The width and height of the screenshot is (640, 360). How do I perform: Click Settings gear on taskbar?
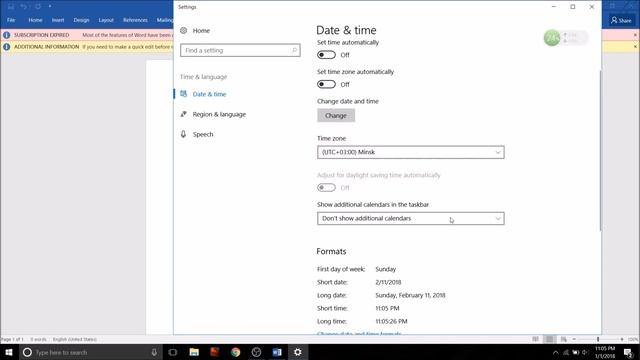pyautogui.click(x=298, y=352)
